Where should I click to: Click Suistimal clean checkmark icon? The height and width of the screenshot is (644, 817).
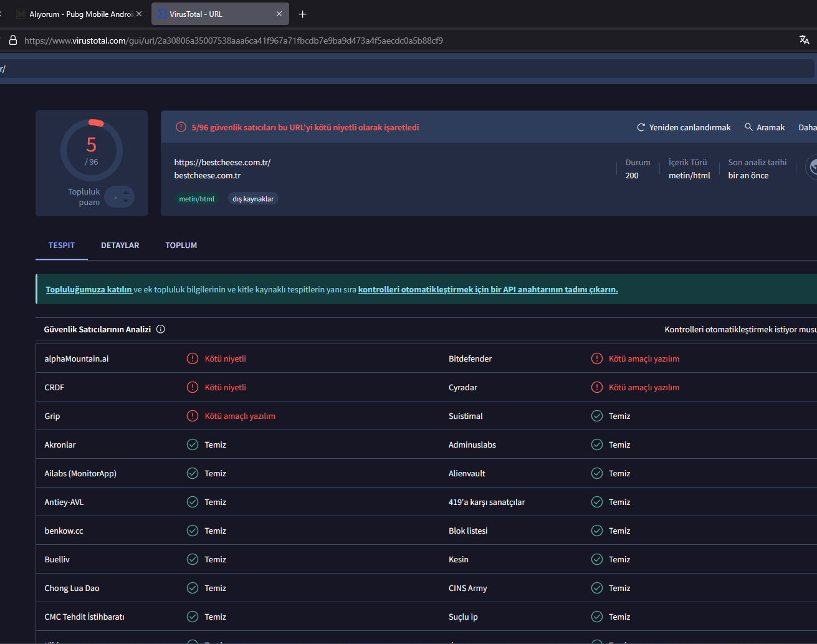pos(597,416)
